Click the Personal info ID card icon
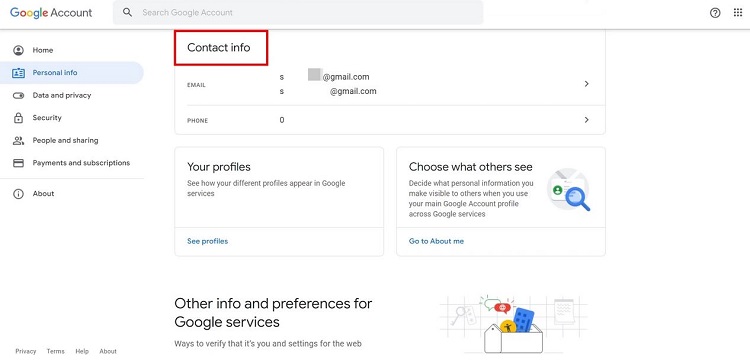Image resolution: width=750 pixels, height=360 pixels. click(18, 73)
